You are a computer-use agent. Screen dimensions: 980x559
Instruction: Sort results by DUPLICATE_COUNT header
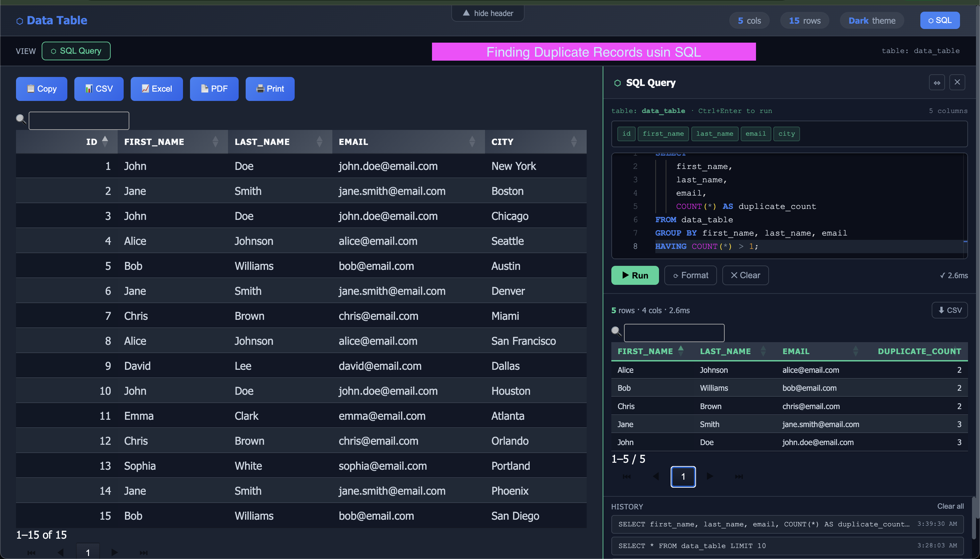pos(919,351)
